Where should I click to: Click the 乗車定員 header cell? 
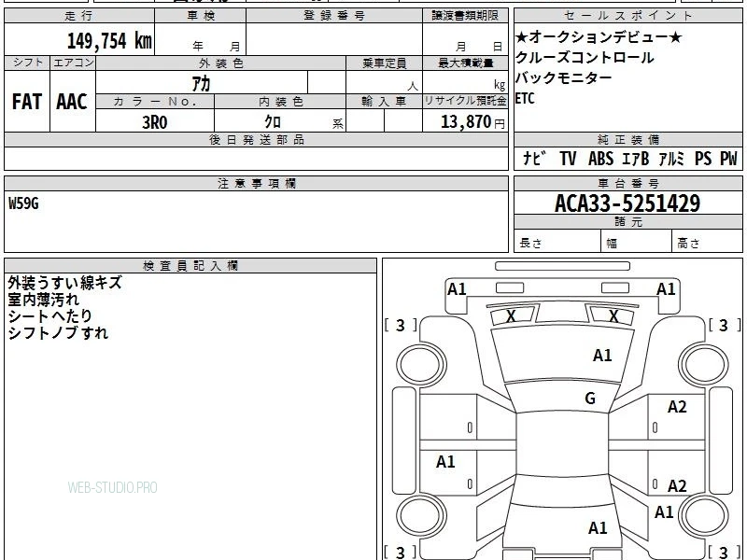point(384,63)
